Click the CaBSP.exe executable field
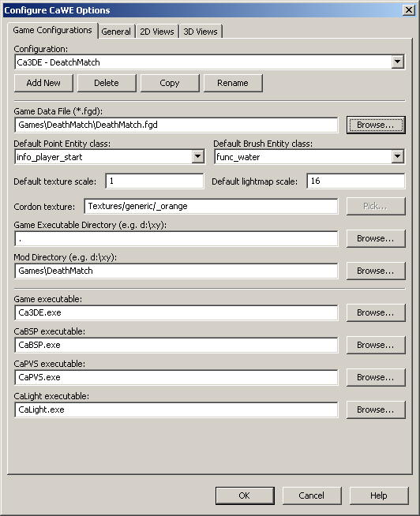The width and height of the screenshot is (420, 516). [x=176, y=345]
